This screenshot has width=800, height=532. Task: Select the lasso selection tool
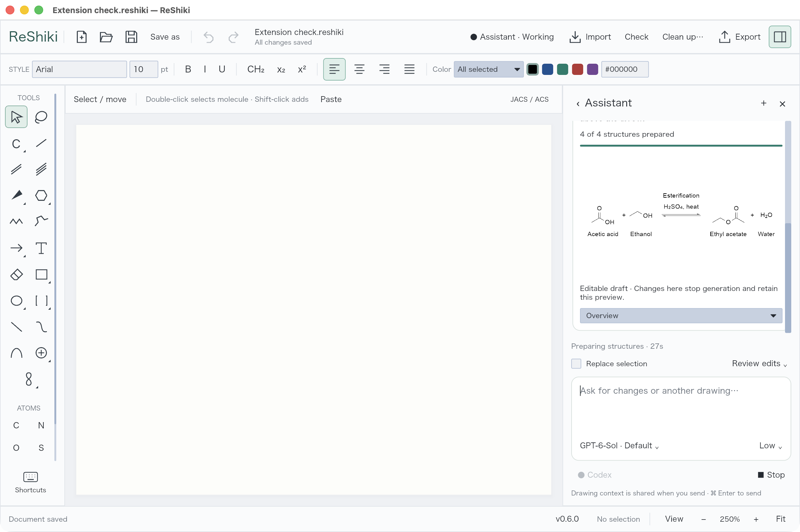point(41,117)
